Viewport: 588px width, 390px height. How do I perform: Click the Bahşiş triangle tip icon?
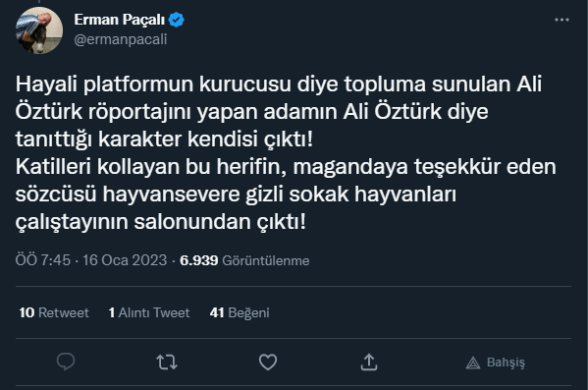473,362
